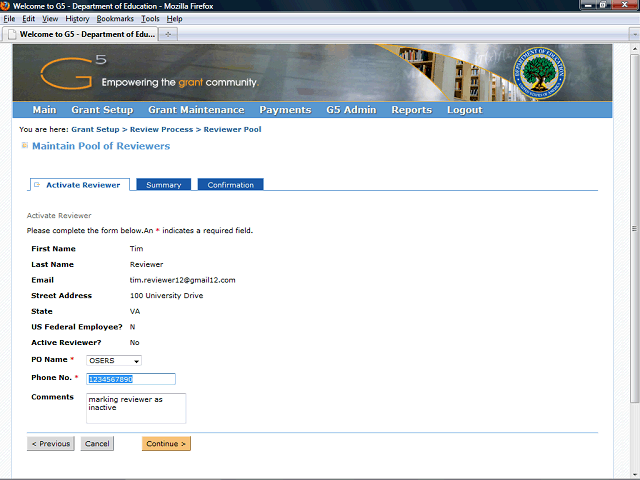640x480 pixels.
Task: Go to the Main navigation item
Action: (x=44, y=110)
